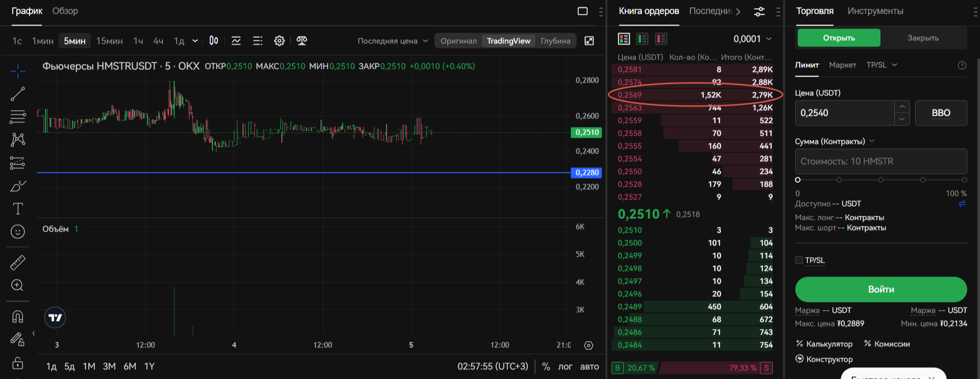
Task: Set amount slider to the 100% point
Action: [964, 180]
